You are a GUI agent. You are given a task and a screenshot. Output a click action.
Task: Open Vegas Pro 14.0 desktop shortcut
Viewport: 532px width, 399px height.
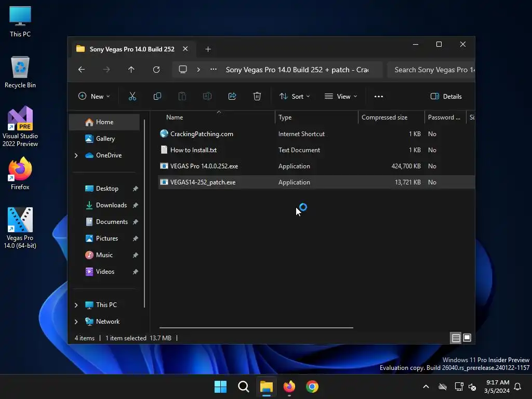[20, 228]
